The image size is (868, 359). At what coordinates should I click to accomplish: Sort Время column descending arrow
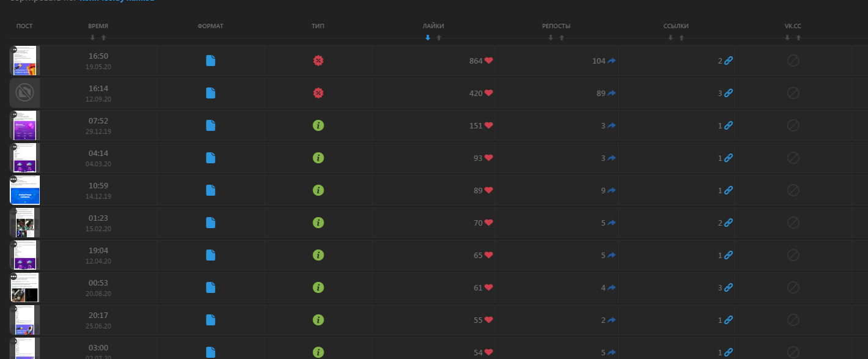(x=93, y=38)
